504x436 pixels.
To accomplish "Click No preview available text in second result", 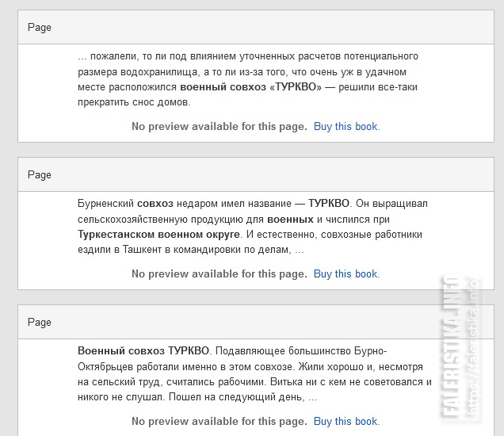I will [x=220, y=274].
